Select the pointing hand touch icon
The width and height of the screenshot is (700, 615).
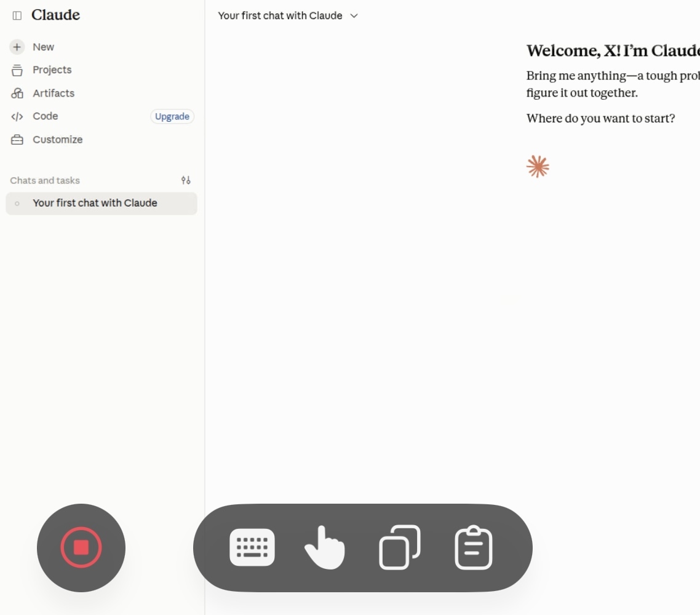tap(325, 547)
